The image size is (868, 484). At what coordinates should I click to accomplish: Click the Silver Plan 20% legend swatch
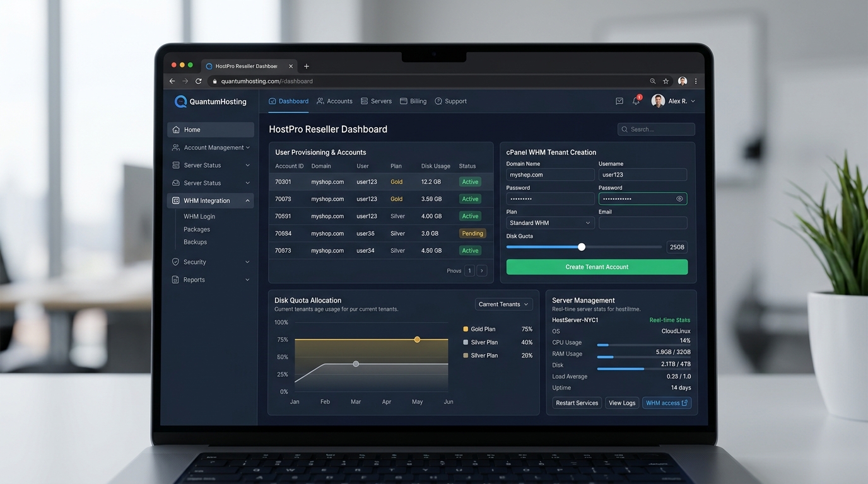click(x=466, y=355)
